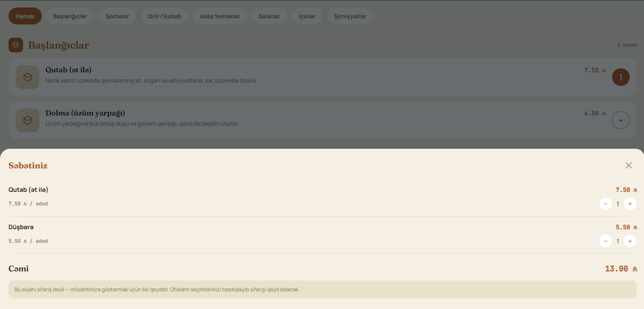Click the Başlanğıclar section heading text
Screen dimensions: 644x309
pyautogui.click(x=58, y=45)
